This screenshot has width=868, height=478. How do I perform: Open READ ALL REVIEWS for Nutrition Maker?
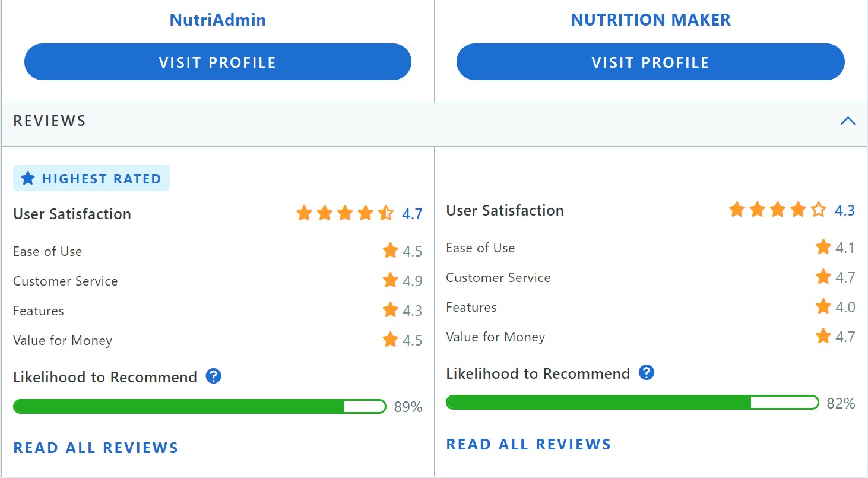tap(528, 444)
